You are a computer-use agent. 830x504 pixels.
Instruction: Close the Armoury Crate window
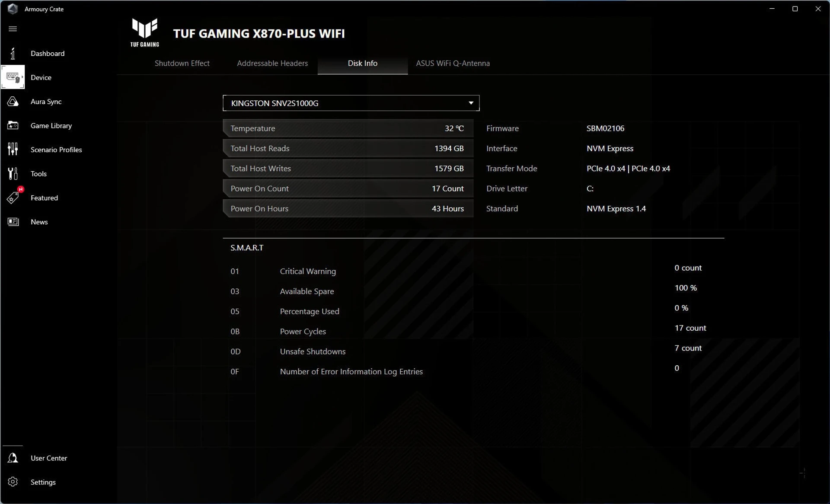coord(818,9)
